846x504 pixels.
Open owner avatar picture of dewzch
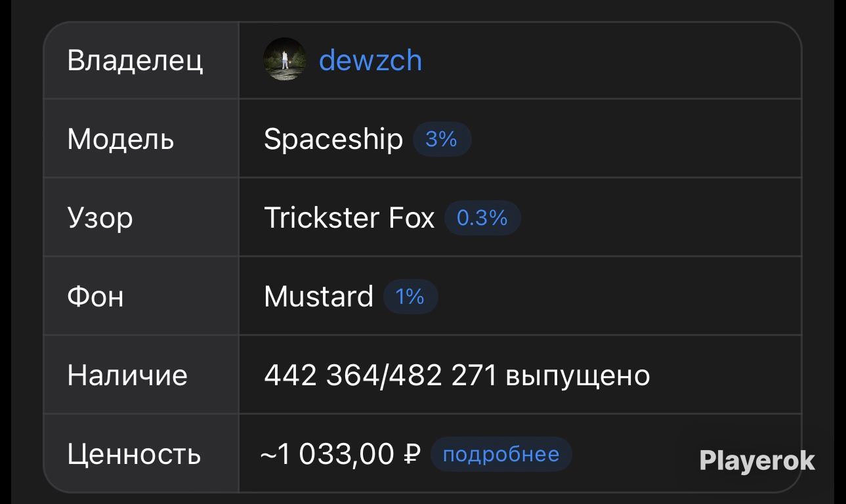[285, 60]
